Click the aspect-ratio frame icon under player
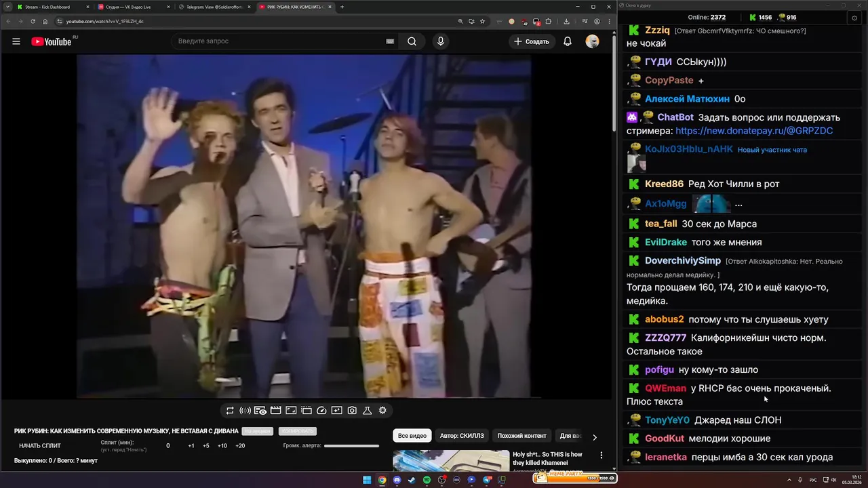Viewport: 868px width, 488px height. [291, 410]
